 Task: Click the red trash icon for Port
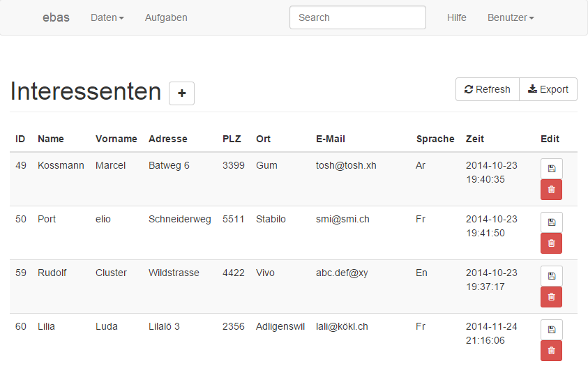(551, 243)
